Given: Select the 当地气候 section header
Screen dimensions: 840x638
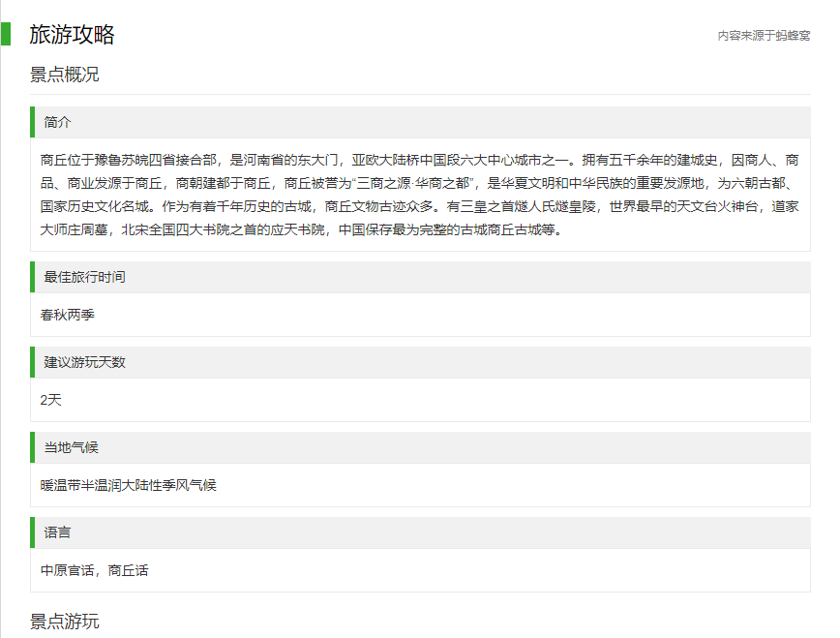Looking at the screenshot, I should point(71,447).
